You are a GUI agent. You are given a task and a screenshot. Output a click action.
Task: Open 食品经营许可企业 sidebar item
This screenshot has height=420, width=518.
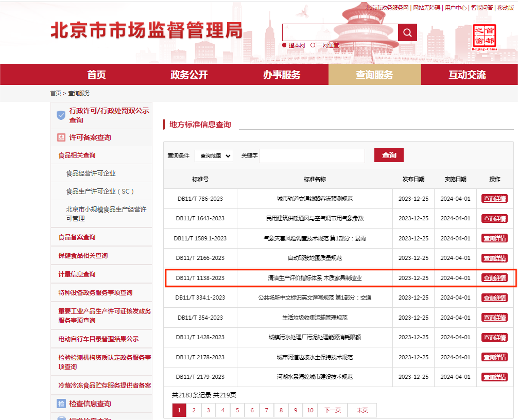tap(91, 173)
